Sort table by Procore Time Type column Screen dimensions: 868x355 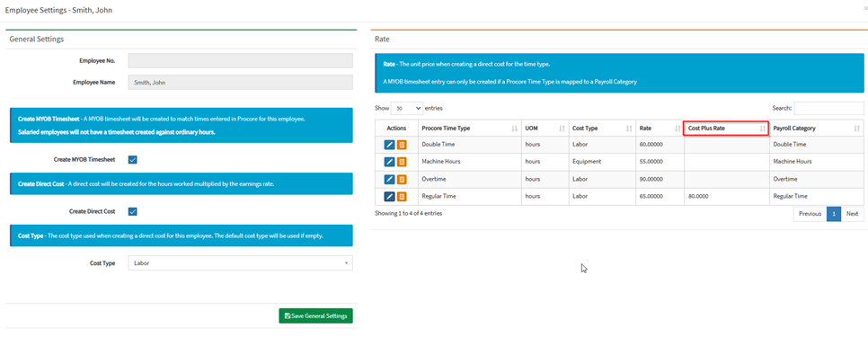coord(469,128)
